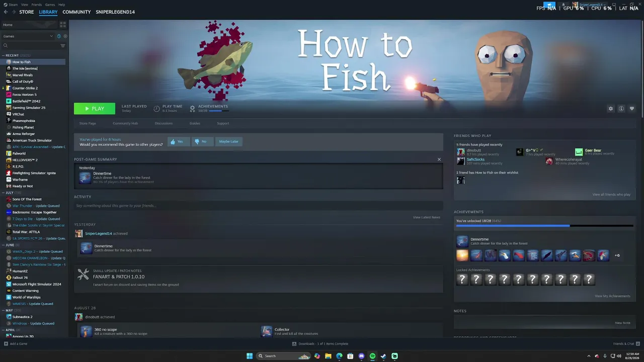Collapse the JULY games category
Image resolution: width=644 pixels, height=362 pixels.
pyautogui.click(x=3, y=193)
